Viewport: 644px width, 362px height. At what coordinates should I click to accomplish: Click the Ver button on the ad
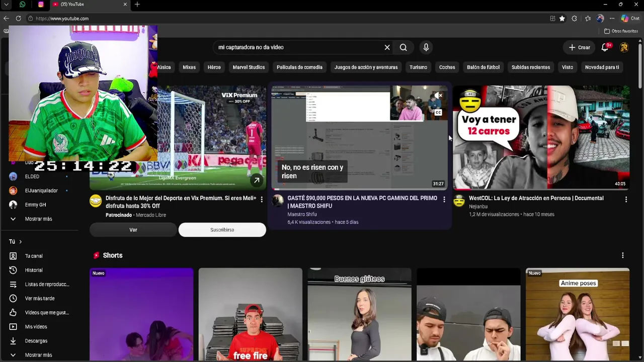click(133, 230)
